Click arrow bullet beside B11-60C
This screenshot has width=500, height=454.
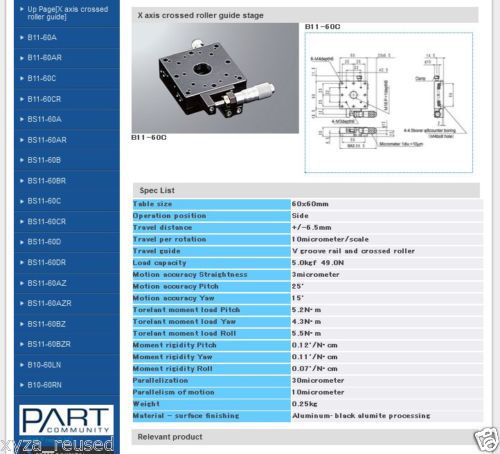pyautogui.click(x=22, y=79)
